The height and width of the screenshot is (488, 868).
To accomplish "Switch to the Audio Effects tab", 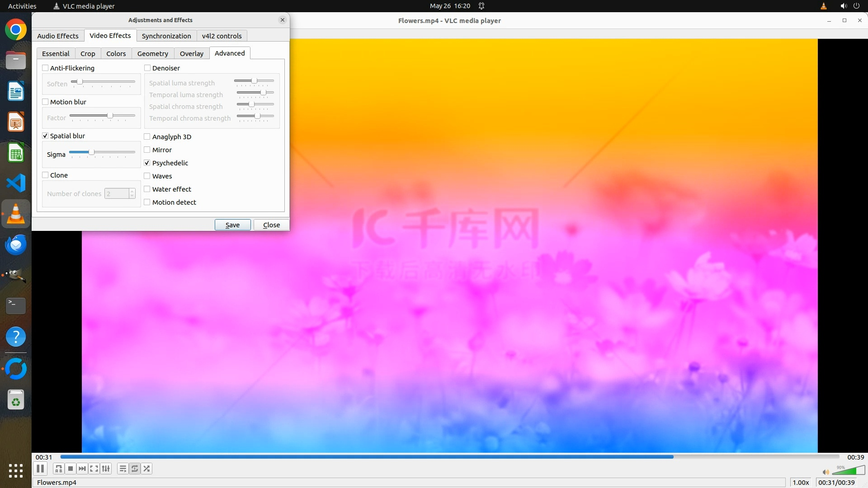I will click(58, 36).
